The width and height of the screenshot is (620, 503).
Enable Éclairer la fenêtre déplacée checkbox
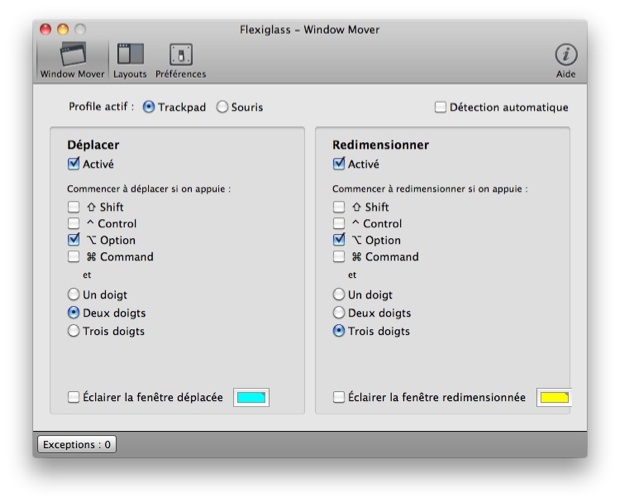tap(74, 397)
